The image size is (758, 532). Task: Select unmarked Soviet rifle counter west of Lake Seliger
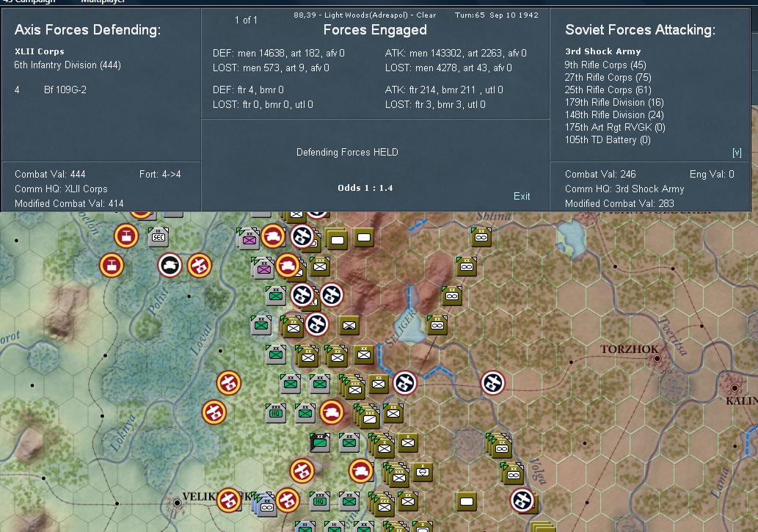[x=349, y=326]
